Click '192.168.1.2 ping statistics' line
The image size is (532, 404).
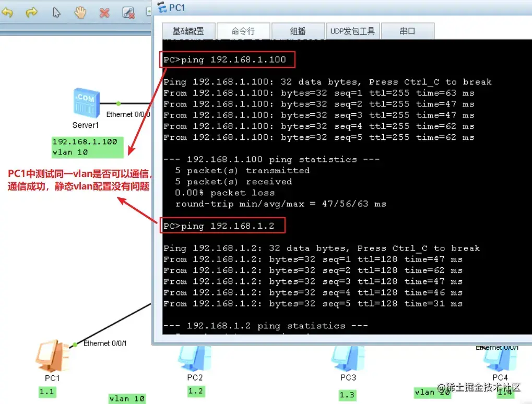[266, 326]
